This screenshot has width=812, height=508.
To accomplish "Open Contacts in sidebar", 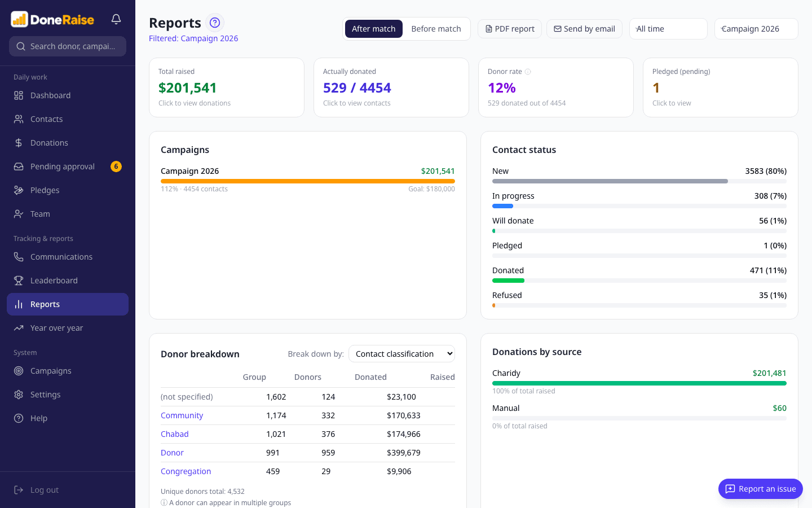I will tap(68, 119).
